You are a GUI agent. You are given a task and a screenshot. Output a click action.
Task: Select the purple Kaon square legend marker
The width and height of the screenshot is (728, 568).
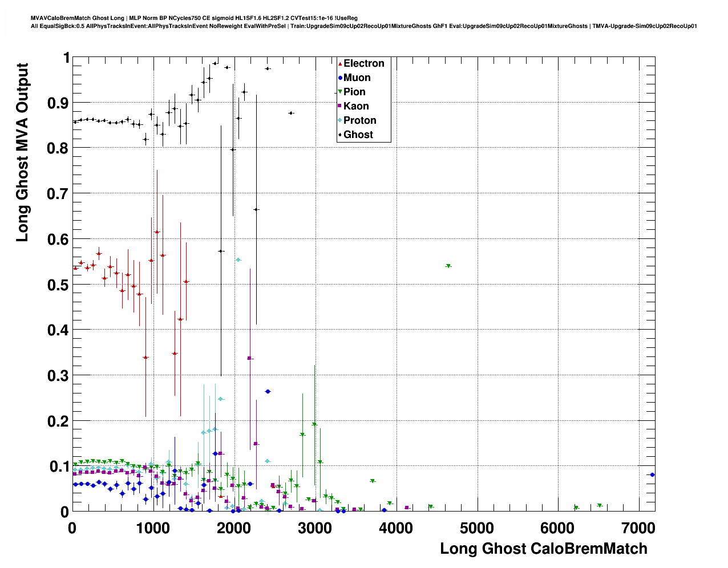coord(340,106)
